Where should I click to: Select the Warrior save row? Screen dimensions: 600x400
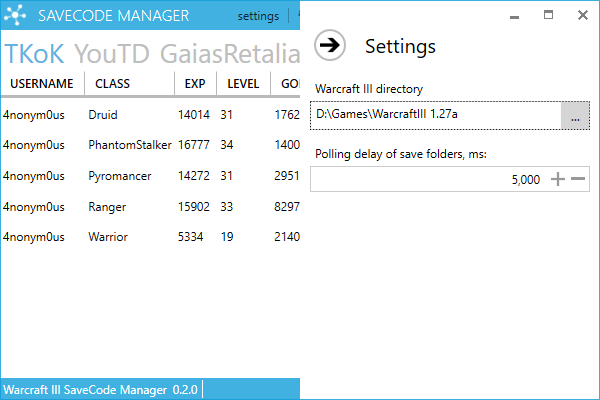[150, 237]
